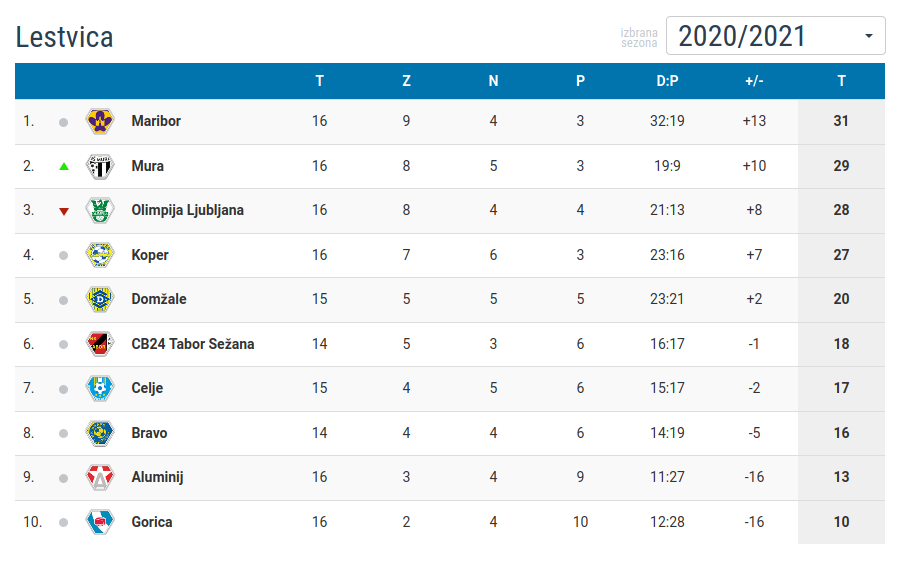Viewport: 900px width, 565px height.
Task: Click the Celje club crest icon
Action: tap(99, 388)
